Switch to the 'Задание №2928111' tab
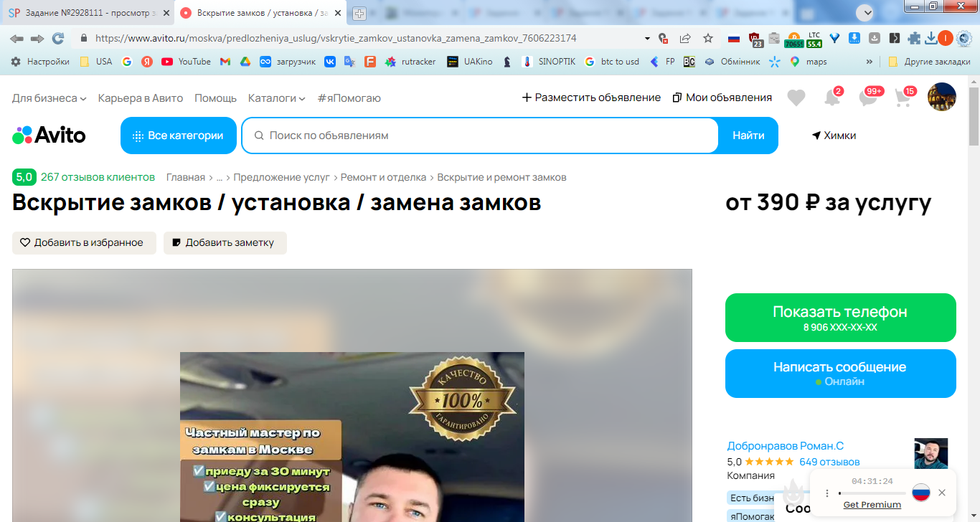Image resolution: width=980 pixels, height=522 pixels. (87, 13)
